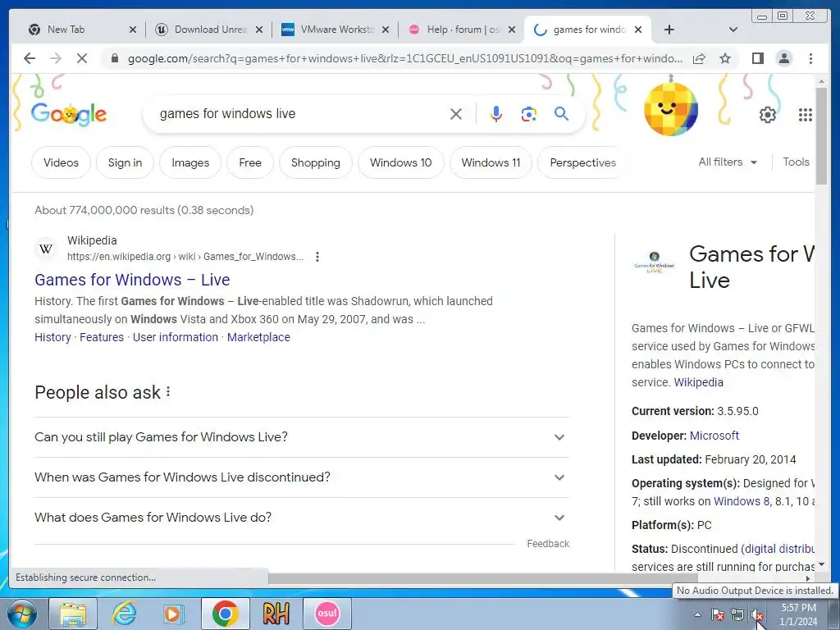
Task: Click the address bar URL
Action: pyautogui.click(x=405, y=58)
